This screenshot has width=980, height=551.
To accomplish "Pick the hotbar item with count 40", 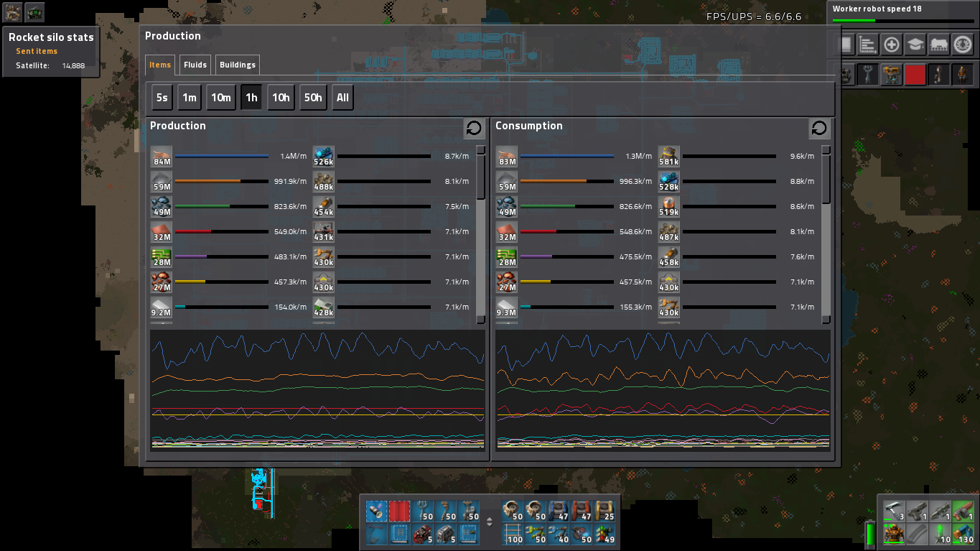I will click(x=559, y=534).
